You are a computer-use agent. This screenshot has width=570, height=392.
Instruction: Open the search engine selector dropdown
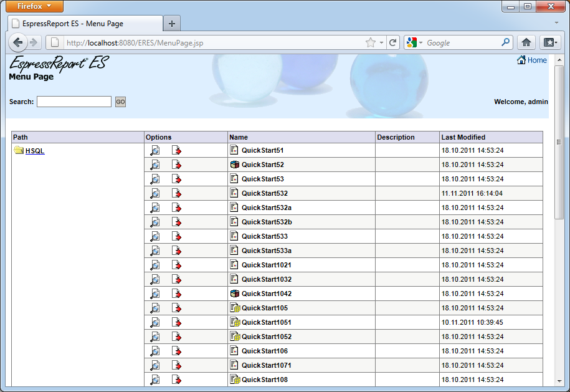coord(414,42)
